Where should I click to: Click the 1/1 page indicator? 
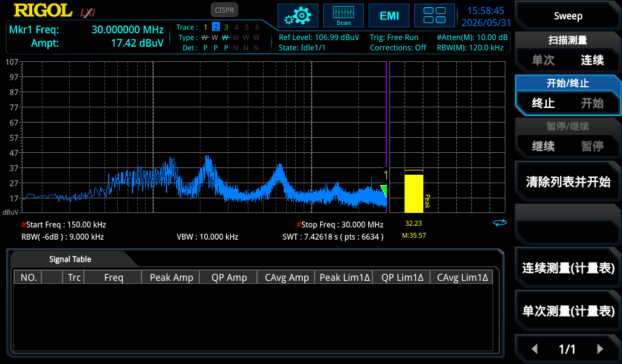coord(567,349)
